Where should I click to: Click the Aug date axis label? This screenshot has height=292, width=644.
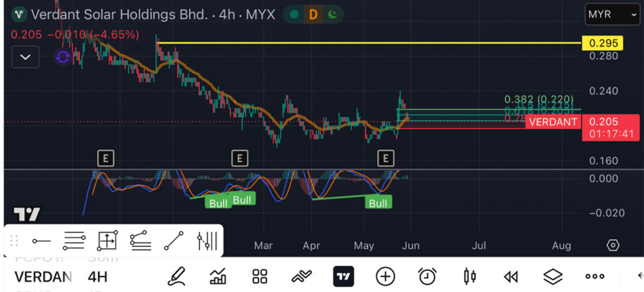[x=561, y=245]
